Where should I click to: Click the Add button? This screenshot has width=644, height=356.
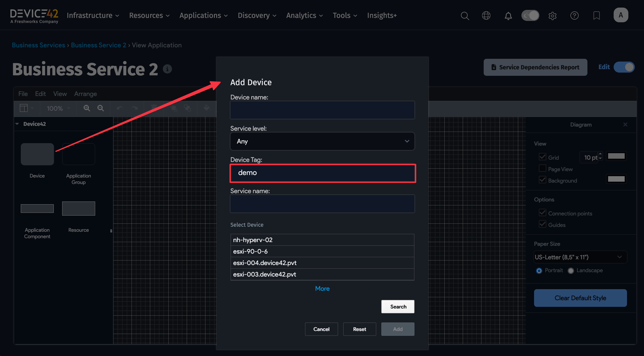398,329
